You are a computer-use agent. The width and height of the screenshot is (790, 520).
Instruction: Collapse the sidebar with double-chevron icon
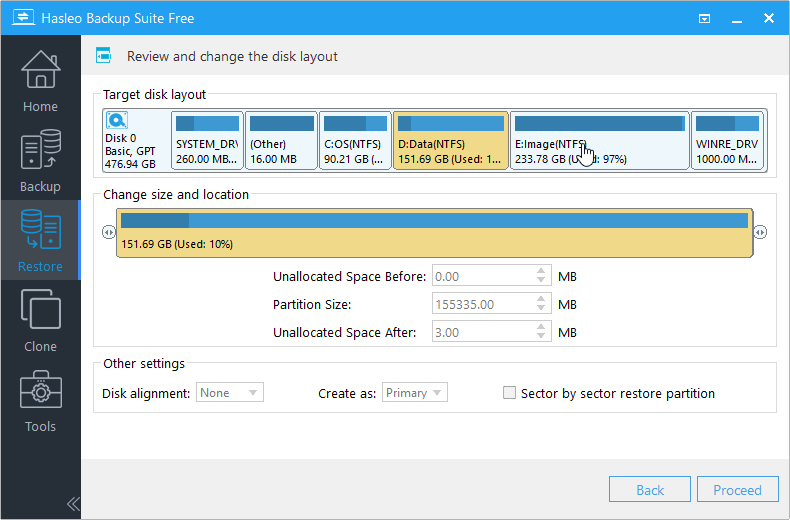coord(73,503)
